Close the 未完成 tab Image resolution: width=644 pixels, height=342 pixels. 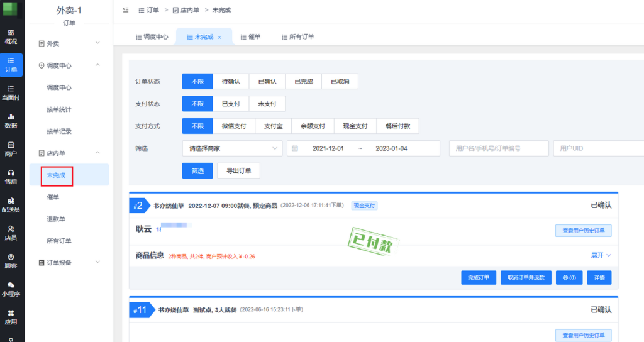coord(219,37)
